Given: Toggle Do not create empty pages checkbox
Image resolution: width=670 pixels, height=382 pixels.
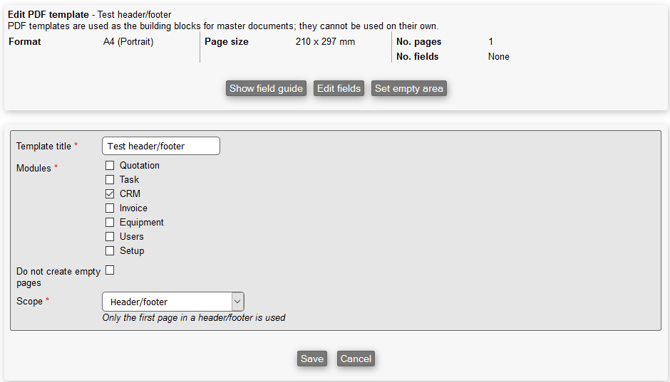Looking at the screenshot, I should coord(110,270).
